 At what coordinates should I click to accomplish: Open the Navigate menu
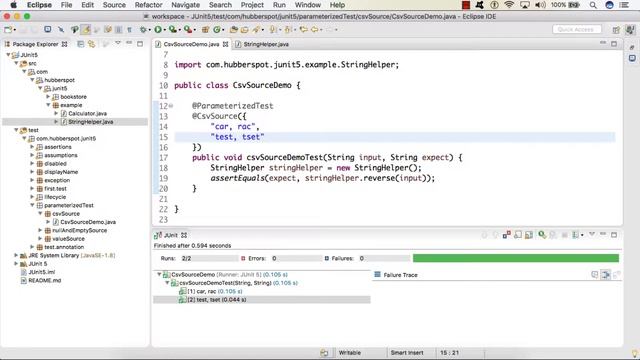[185, 5]
